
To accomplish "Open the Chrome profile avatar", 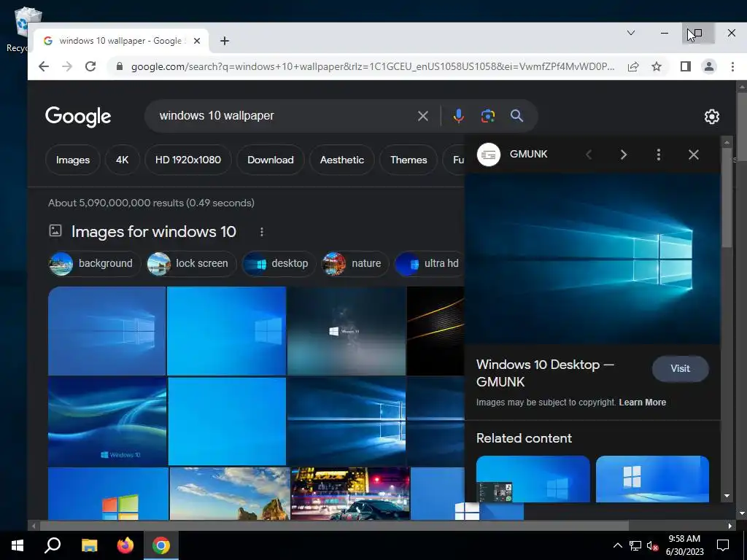I will 709,66.
